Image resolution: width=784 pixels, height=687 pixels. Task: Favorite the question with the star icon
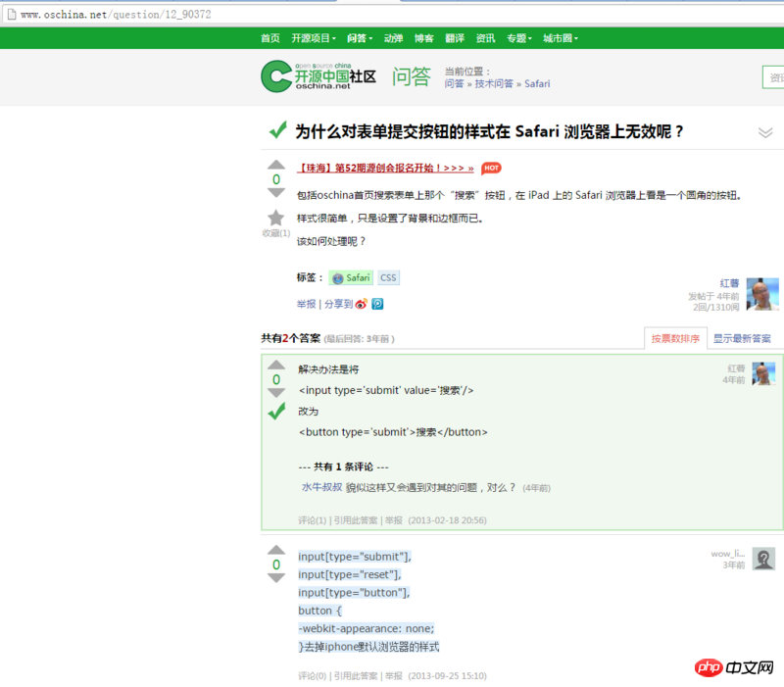pyautogui.click(x=275, y=218)
